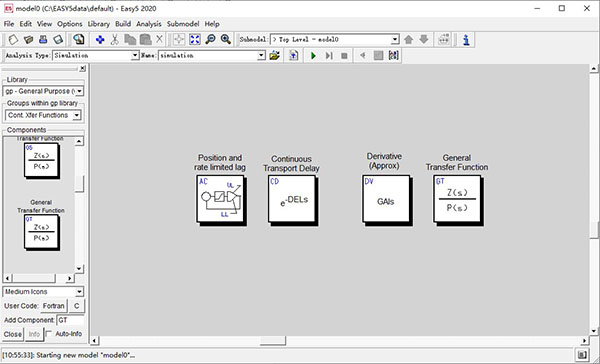Screen dimensions: 600x364
Task: Click the Zoom in magnifier icon
Action: click(225, 39)
